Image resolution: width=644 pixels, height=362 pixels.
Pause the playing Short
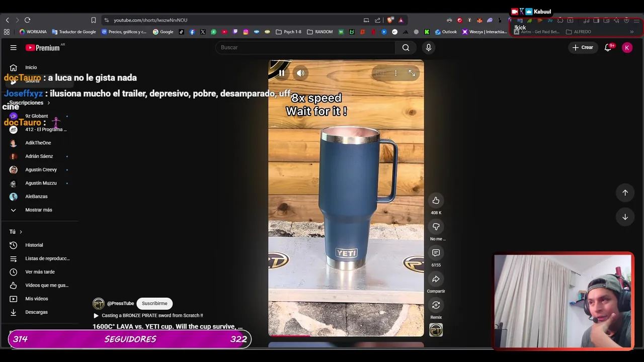click(282, 73)
